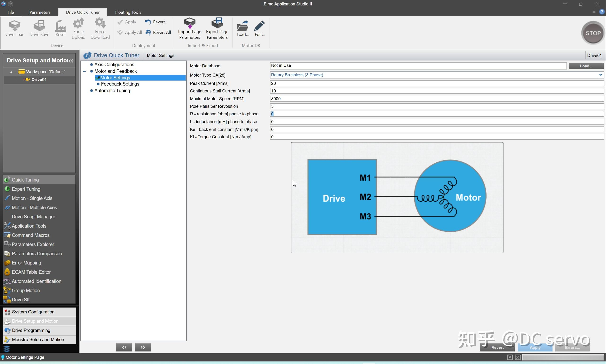Click the Peak Current [Arms] field
The image size is (606, 364).
click(436, 83)
